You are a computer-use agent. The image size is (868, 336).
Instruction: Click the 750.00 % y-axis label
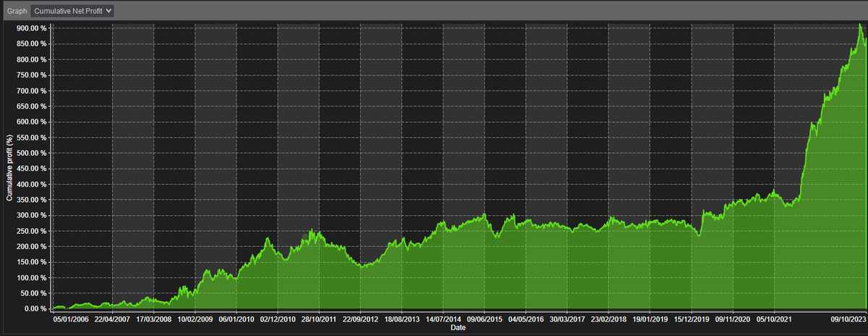click(x=32, y=75)
